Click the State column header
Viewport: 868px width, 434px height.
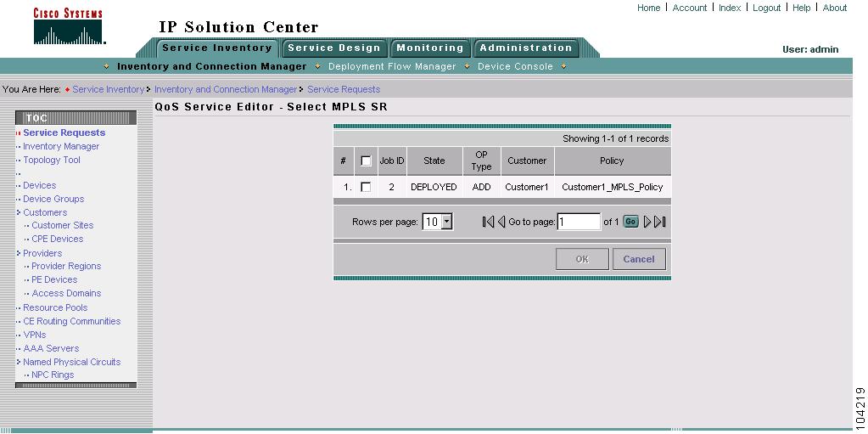(x=434, y=161)
